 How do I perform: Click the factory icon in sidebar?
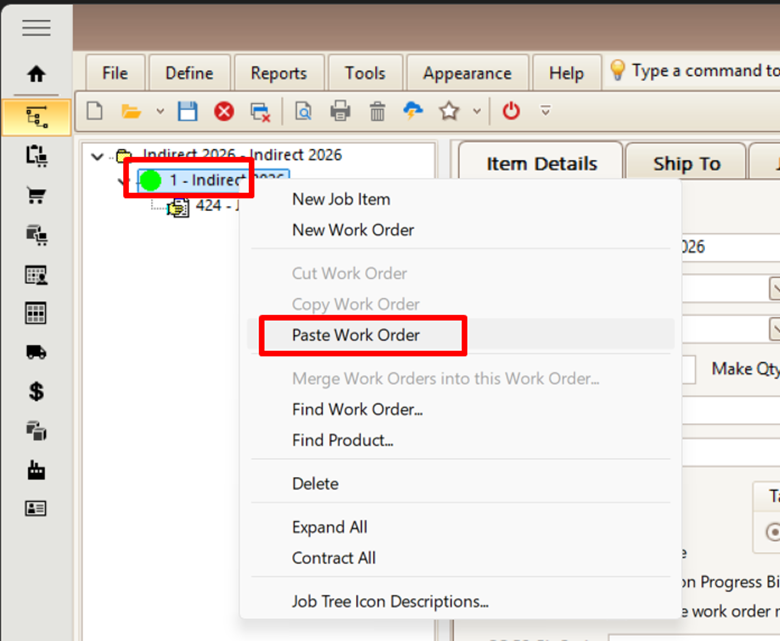[x=36, y=470]
